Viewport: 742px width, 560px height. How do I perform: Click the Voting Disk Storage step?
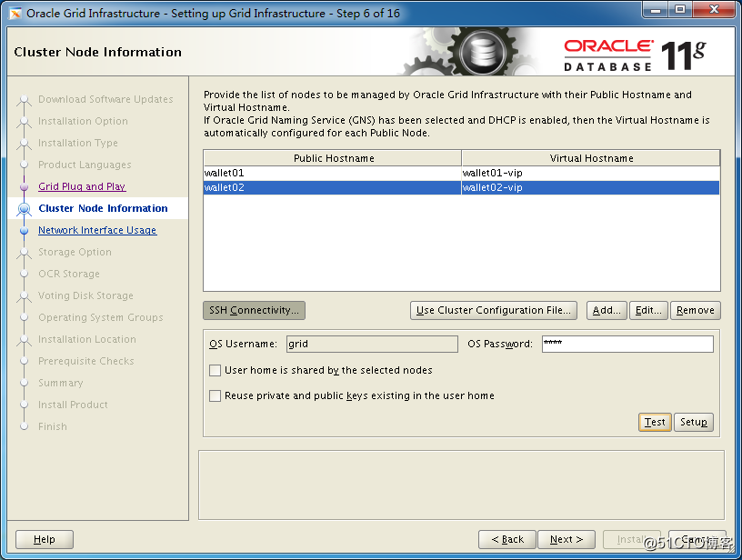(x=85, y=295)
